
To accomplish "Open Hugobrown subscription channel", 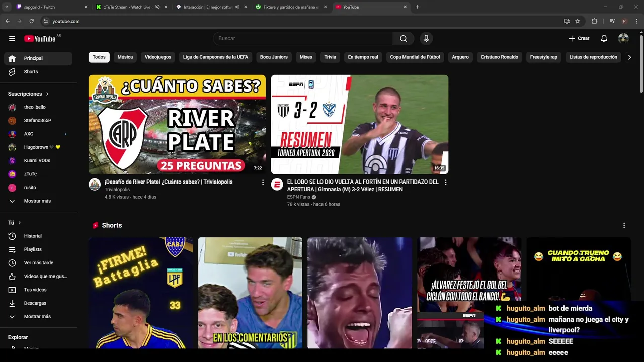I will [38, 147].
